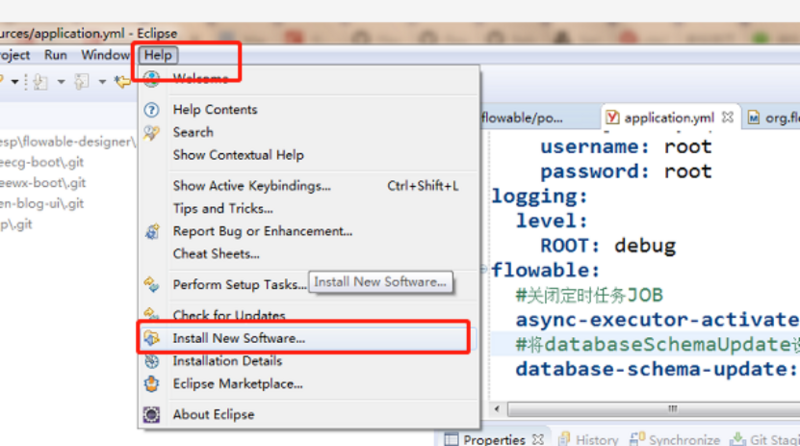This screenshot has width=800, height=446.
Task: Click the 'level:' line in editor
Action: [x=552, y=221]
